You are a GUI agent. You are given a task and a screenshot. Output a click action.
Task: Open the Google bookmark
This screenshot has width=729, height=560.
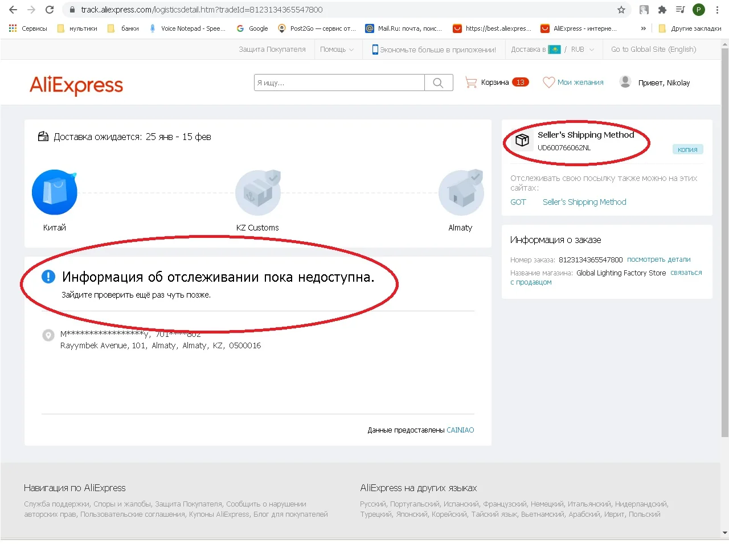point(252,28)
